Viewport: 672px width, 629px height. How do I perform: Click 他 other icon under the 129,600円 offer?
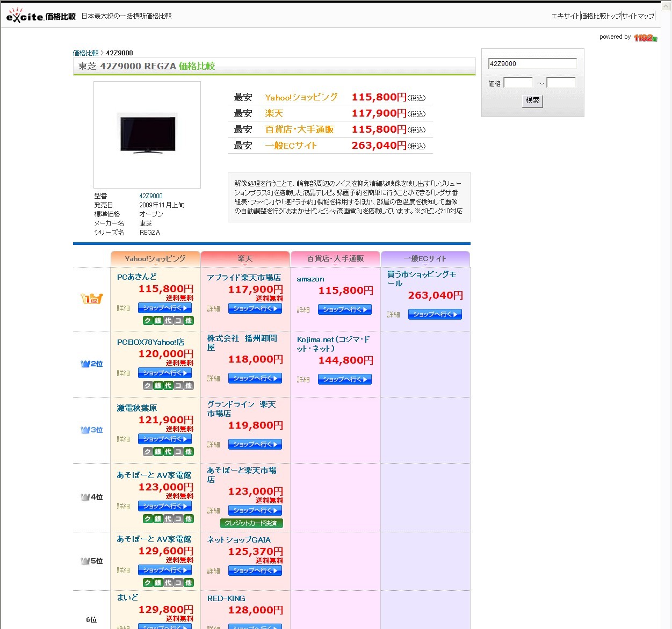(x=189, y=583)
